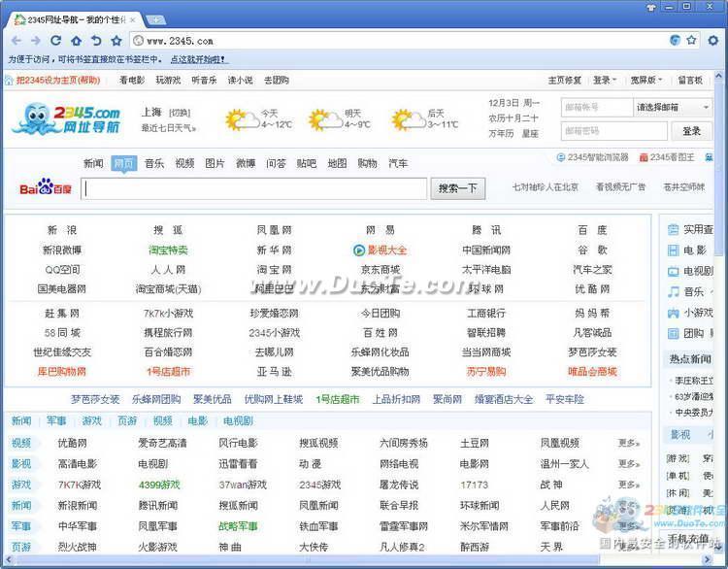Click the 音乐 music note sidebar icon
Image resolution: width=728 pixels, height=569 pixels.
673,291
